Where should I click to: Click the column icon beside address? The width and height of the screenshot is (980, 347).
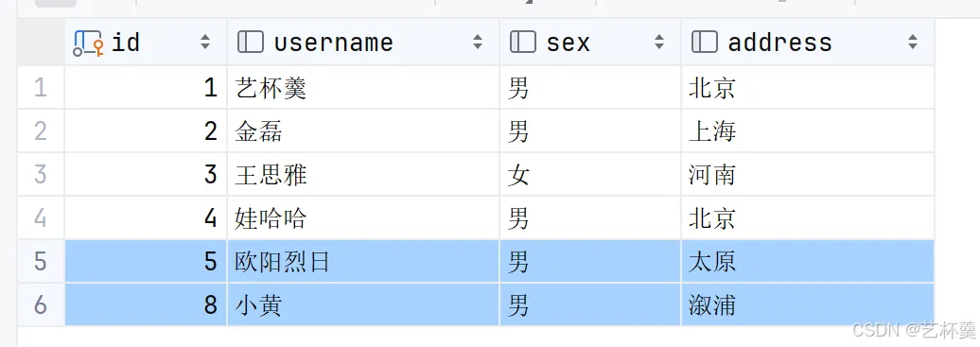(705, 42)
